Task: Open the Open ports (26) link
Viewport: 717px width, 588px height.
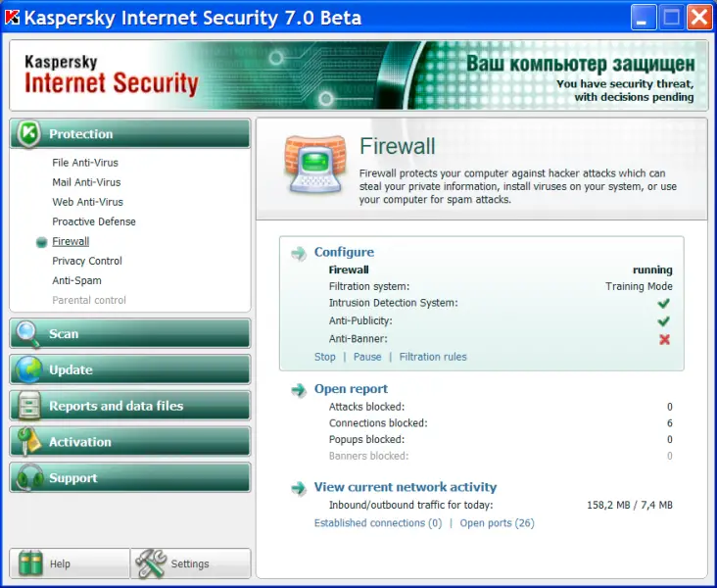Action: click(x=497, y=523)
